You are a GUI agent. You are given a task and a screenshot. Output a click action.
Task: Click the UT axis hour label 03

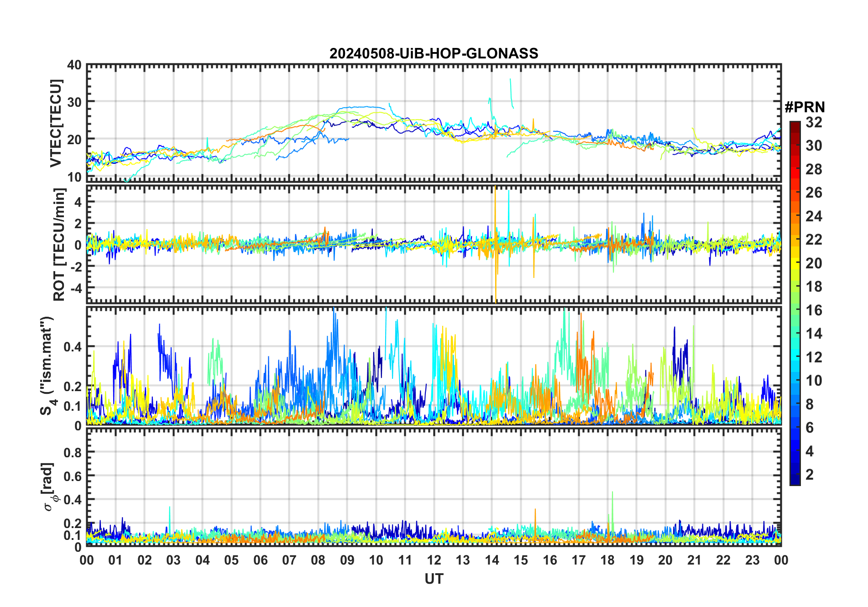(x=173, y=560)
